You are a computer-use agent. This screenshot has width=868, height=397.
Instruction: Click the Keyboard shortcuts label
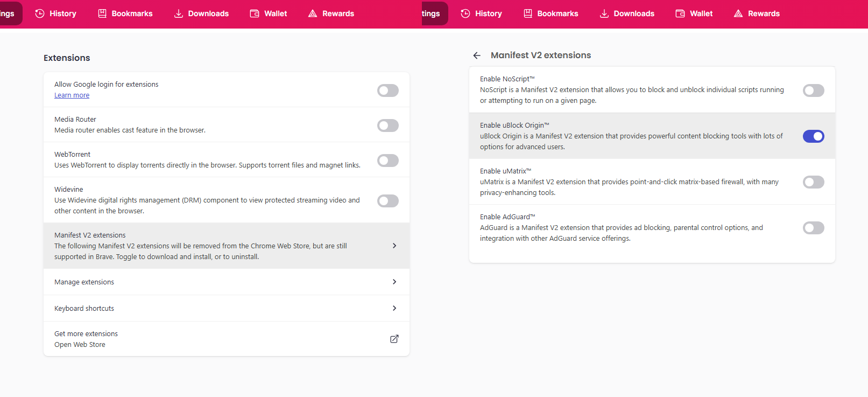click(84, 309)
